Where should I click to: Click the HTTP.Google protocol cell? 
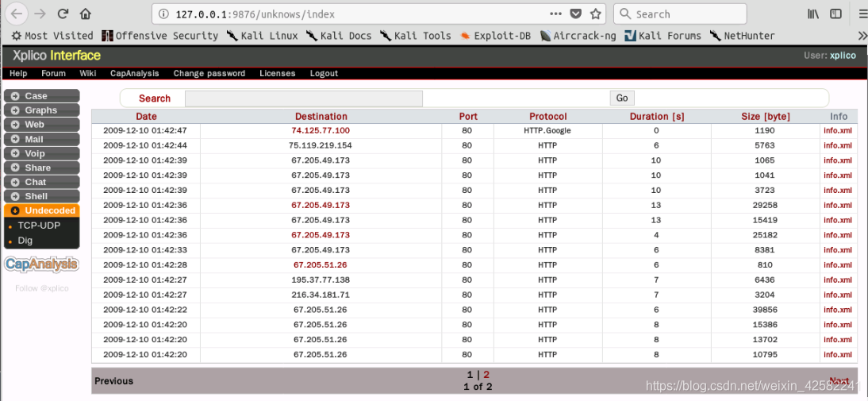(x=547, y=131)
